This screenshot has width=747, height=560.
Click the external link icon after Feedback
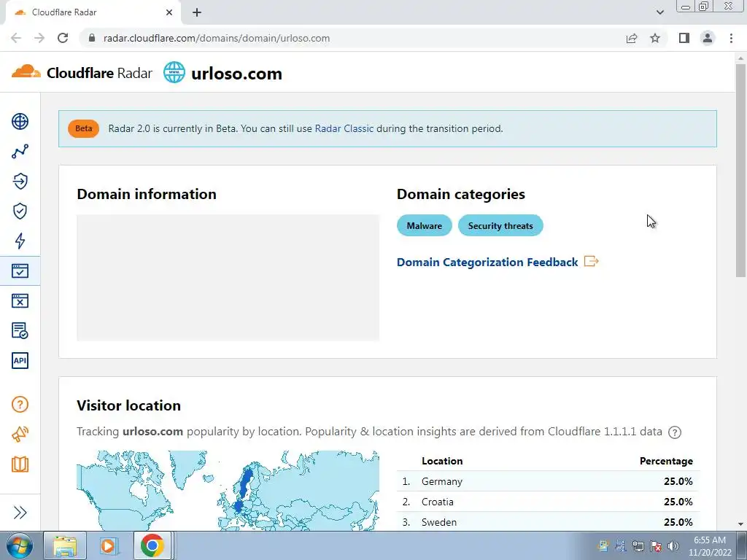[x=591, y=262]
